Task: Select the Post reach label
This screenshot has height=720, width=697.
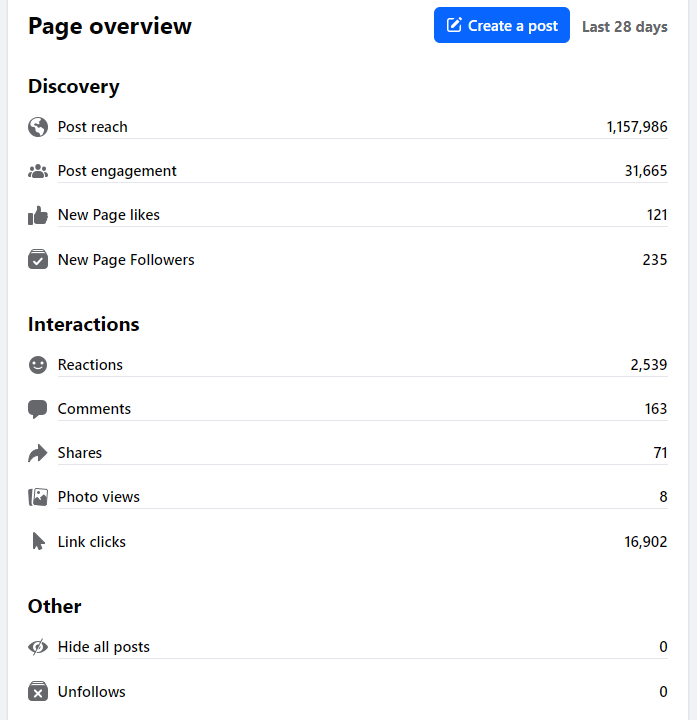Action: (x=93, y=127)
